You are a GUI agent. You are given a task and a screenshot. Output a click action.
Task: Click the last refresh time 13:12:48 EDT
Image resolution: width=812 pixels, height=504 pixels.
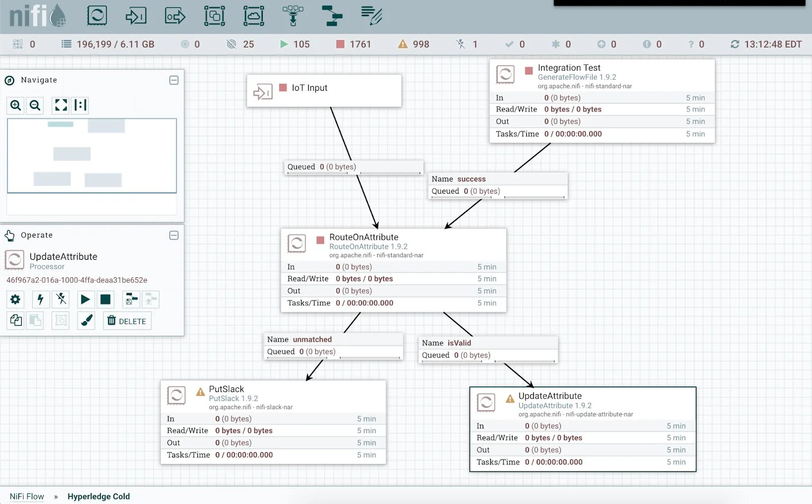[773, 44]
